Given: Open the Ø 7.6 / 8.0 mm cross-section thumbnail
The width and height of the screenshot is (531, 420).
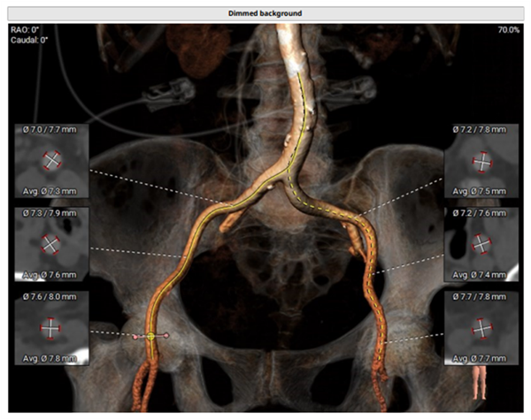Looking at the screenshot, I should (x=52, y=328).
